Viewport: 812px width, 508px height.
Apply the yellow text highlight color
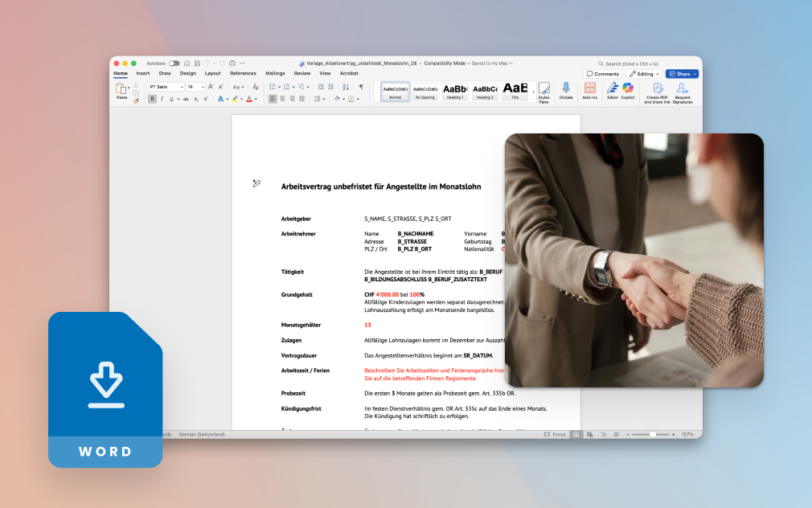pyautogui.click(x=235, y=99)
